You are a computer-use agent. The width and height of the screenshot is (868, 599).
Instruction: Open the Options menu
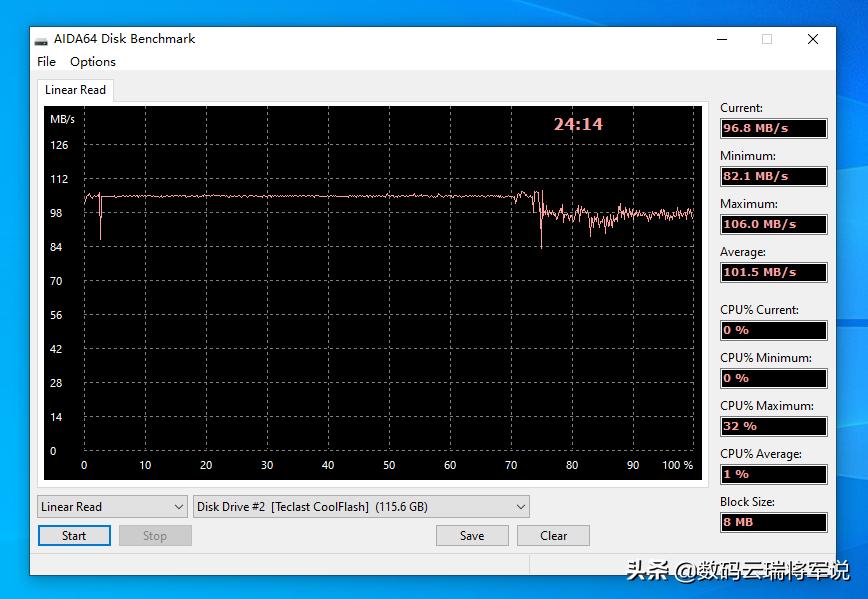pos(92,61)
